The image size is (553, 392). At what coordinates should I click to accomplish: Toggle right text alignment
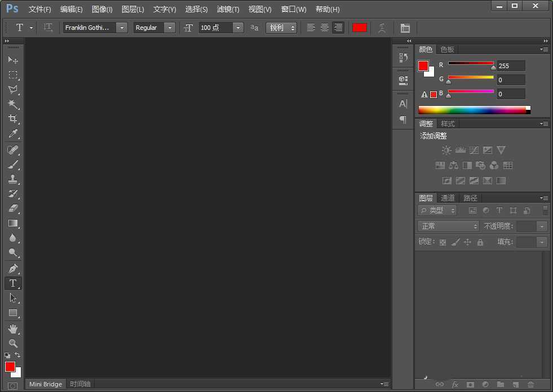tap(338, 28)
